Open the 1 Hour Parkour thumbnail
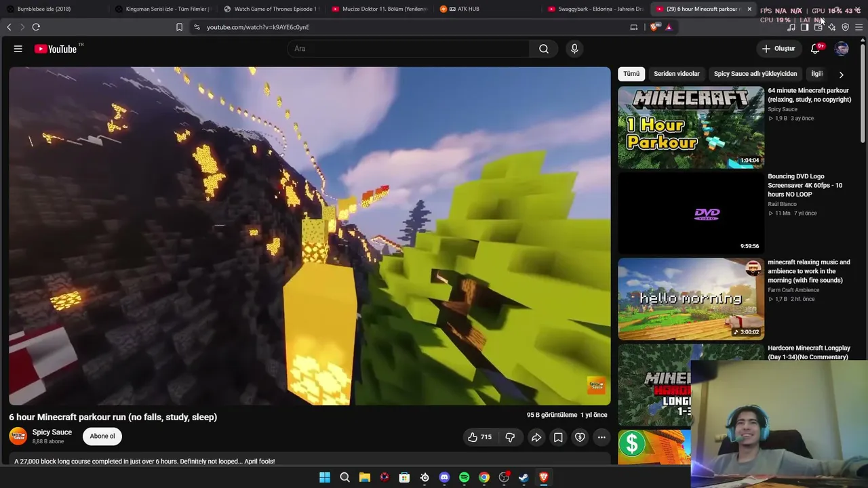868x488 pixels. [x=691, y=127]
